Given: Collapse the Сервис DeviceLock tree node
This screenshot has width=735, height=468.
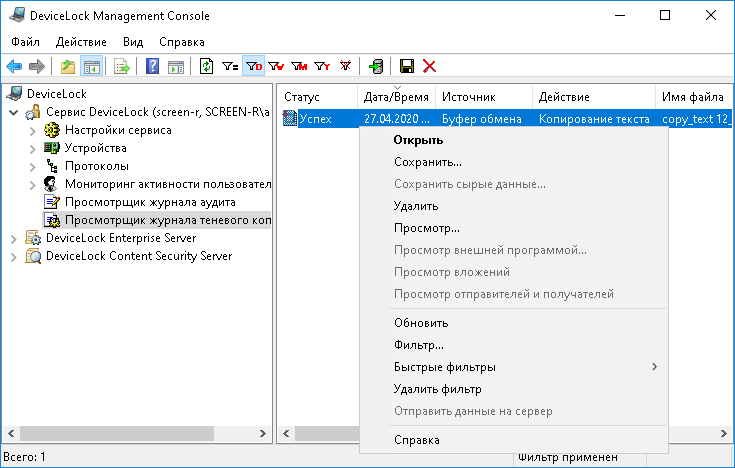Looking at the screenshot, I should click(x=14, y=112).
